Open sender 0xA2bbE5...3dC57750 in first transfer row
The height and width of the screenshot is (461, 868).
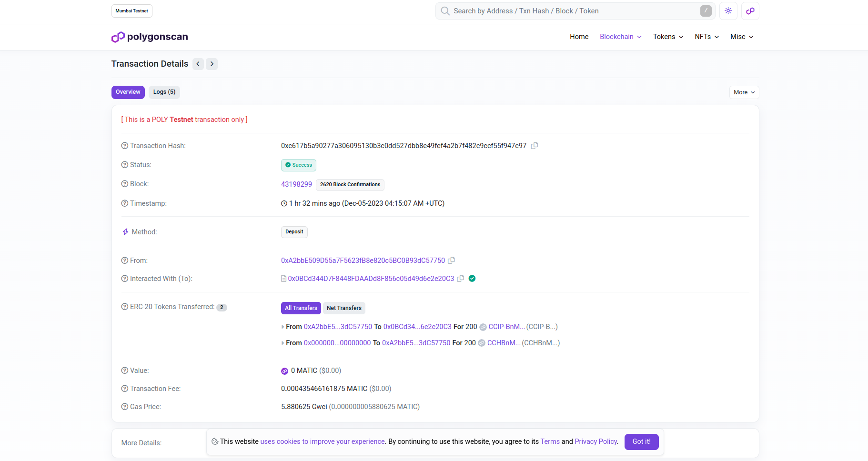point(338,327)
